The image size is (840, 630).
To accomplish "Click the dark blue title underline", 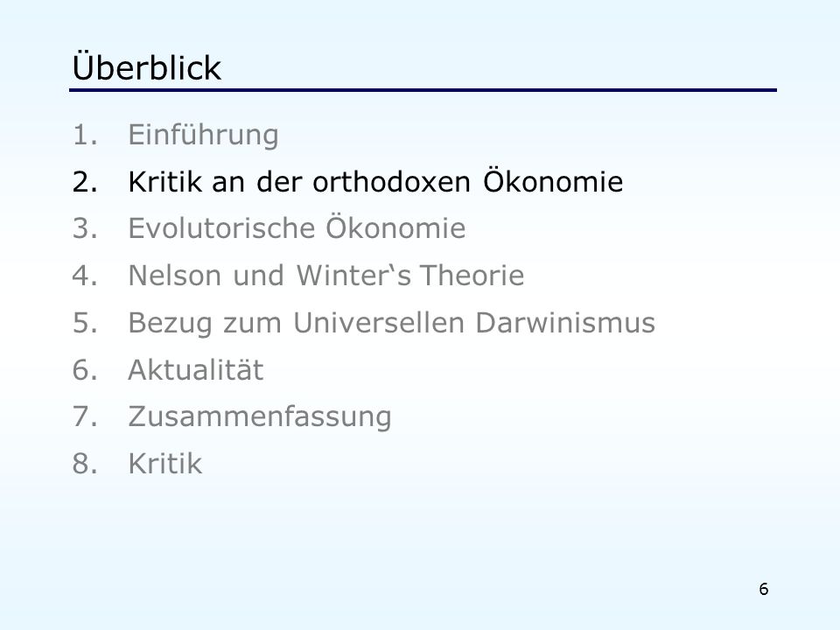I will coord(423,90).
